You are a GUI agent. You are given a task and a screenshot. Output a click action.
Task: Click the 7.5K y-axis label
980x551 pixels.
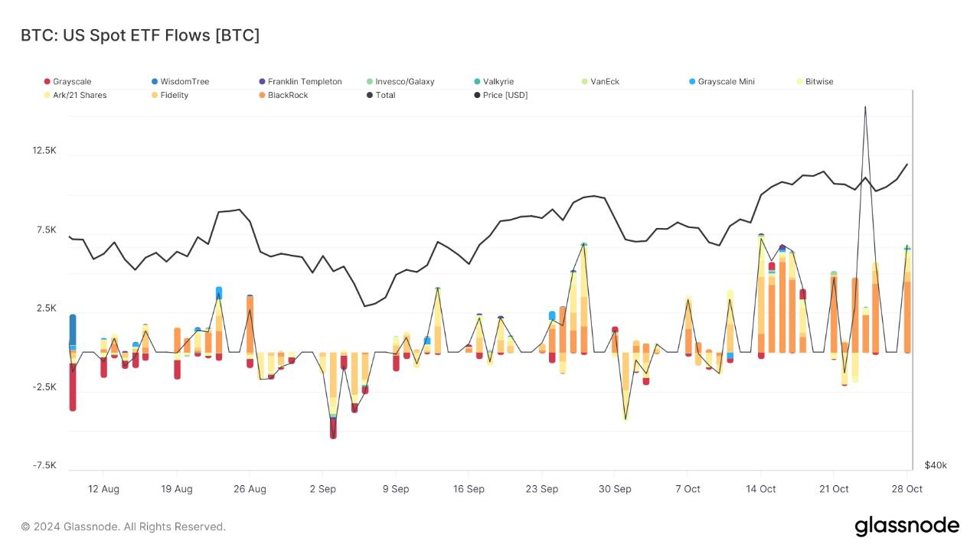46,230
